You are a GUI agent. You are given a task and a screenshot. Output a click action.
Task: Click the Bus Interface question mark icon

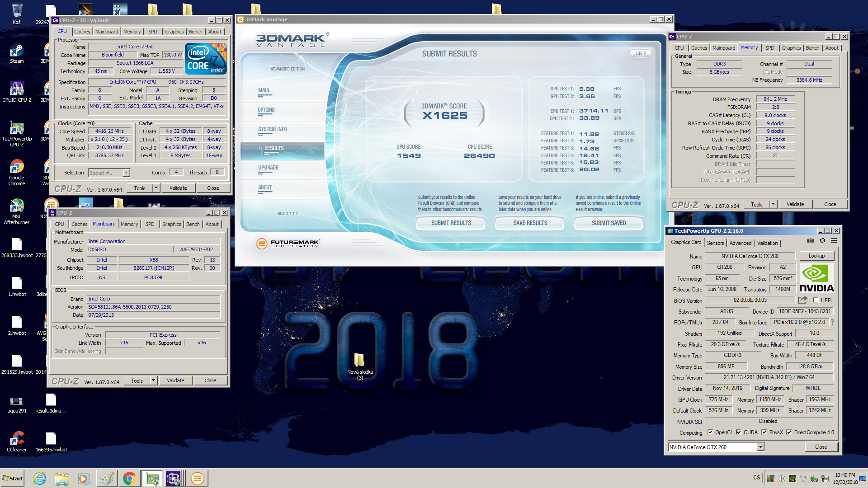pyautogui.click(x=832, y=322)
